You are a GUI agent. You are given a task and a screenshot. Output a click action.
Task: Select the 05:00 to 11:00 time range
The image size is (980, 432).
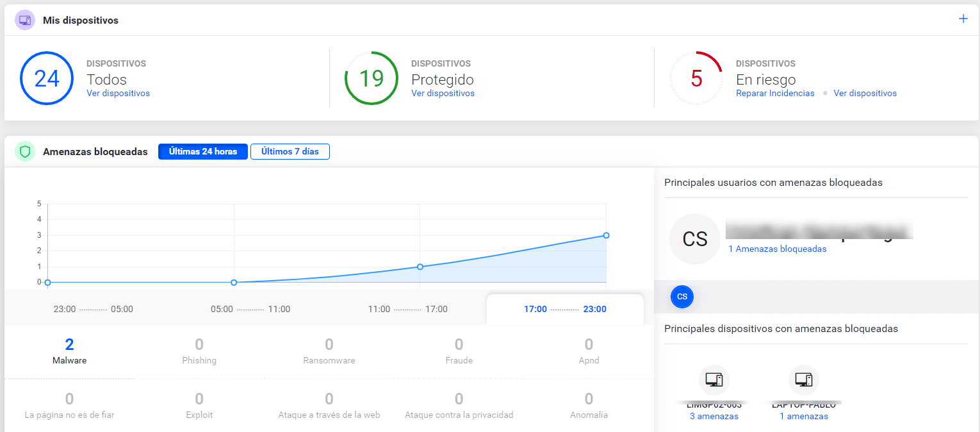pyautogui.click(x=250, y=309)
